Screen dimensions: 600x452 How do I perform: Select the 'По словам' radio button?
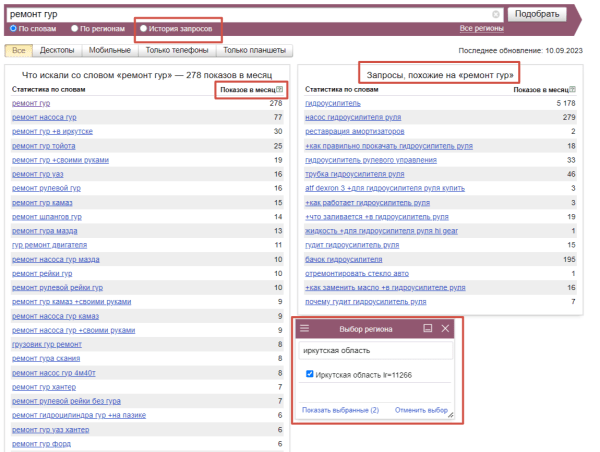tap(13, 28)
